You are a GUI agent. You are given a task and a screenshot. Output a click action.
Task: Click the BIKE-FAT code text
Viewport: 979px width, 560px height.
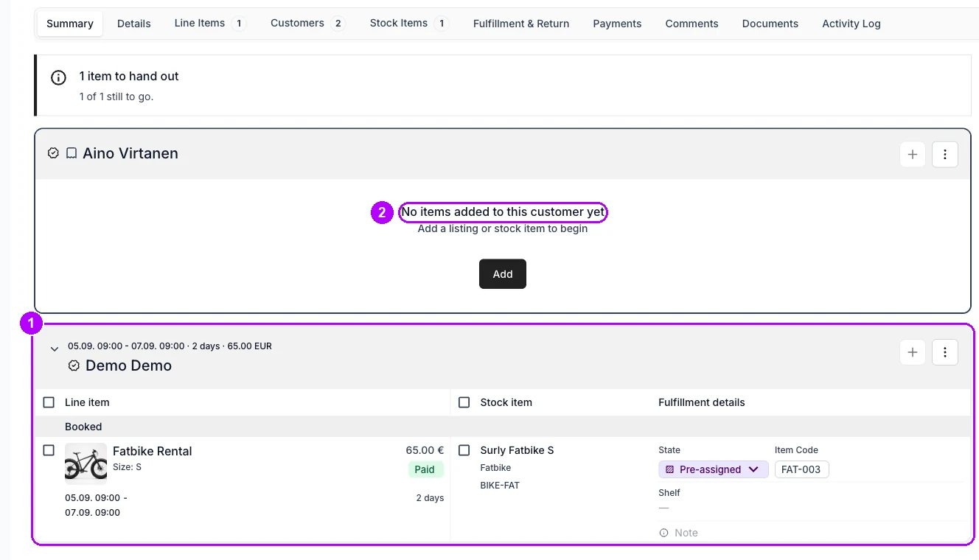pos(500,486)
